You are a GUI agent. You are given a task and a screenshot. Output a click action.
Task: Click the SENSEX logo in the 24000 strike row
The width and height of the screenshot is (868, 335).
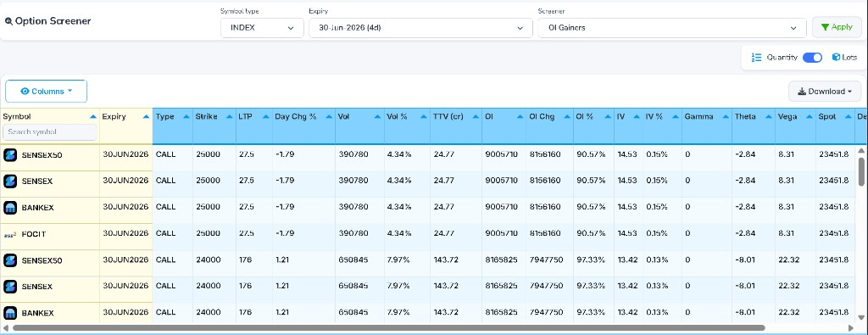10,287
